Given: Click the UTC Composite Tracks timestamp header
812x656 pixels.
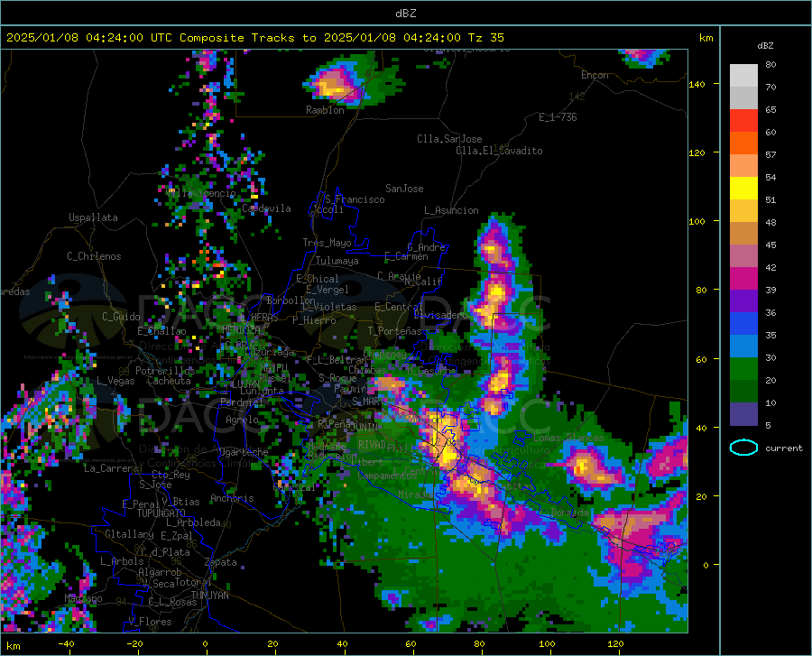Looking at the screenshot, I should click(x=254, y=38).
